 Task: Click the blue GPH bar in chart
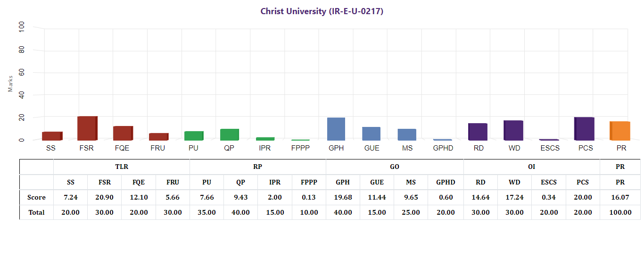click(336, 129)
